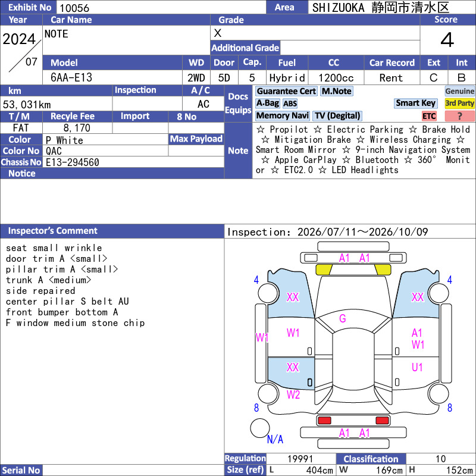Click the red ETC badge
The width and height of the screenshot is (476, 476).
(x=429, y=116)
